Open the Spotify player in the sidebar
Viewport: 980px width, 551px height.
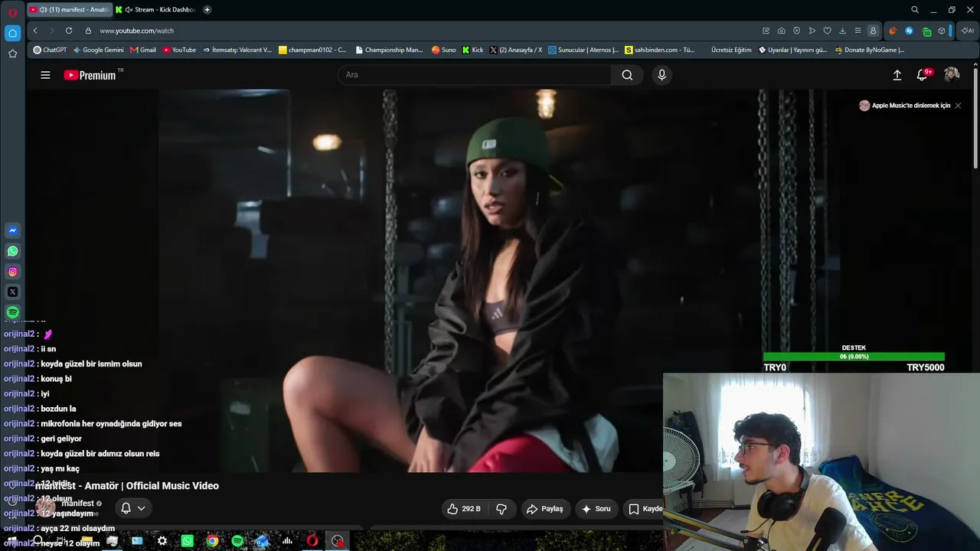(x=12, y=312)
